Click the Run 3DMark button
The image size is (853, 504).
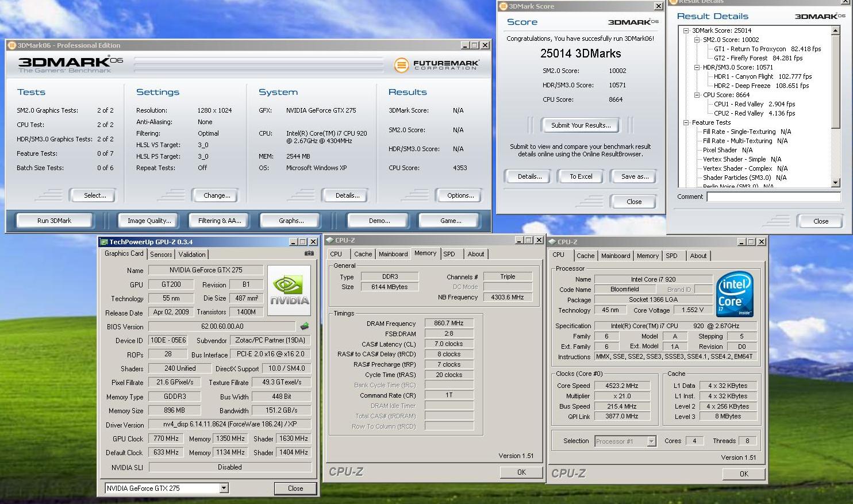pyautogui.click(x=55, y=221)
